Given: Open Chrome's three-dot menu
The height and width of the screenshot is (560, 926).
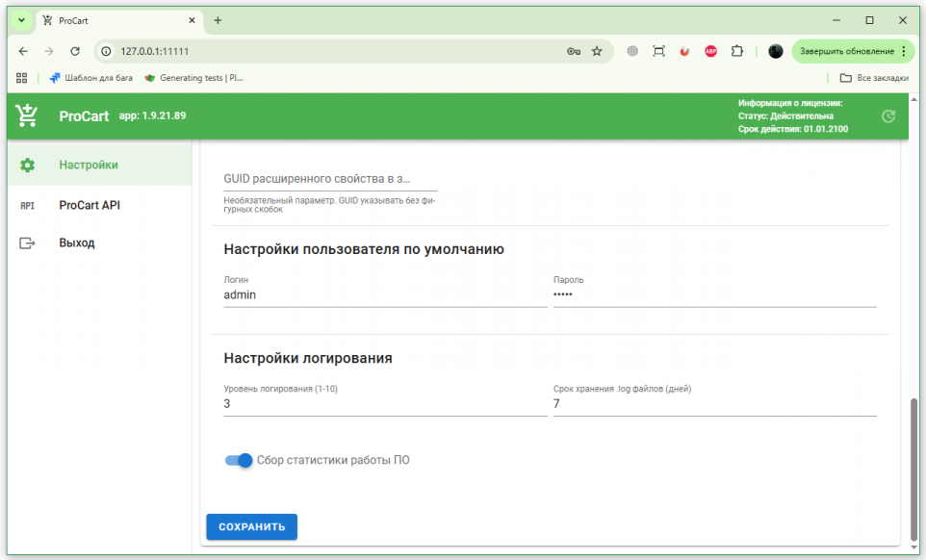Looking at the screenshot, I should point(904,51).
